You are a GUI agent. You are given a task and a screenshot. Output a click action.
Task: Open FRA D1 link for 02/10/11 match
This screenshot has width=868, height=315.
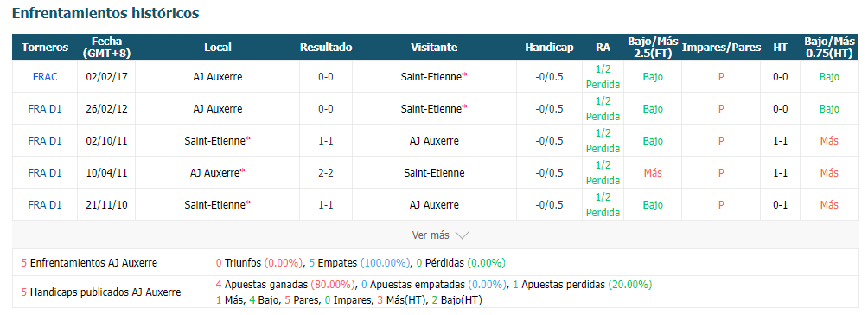[45, 141]
